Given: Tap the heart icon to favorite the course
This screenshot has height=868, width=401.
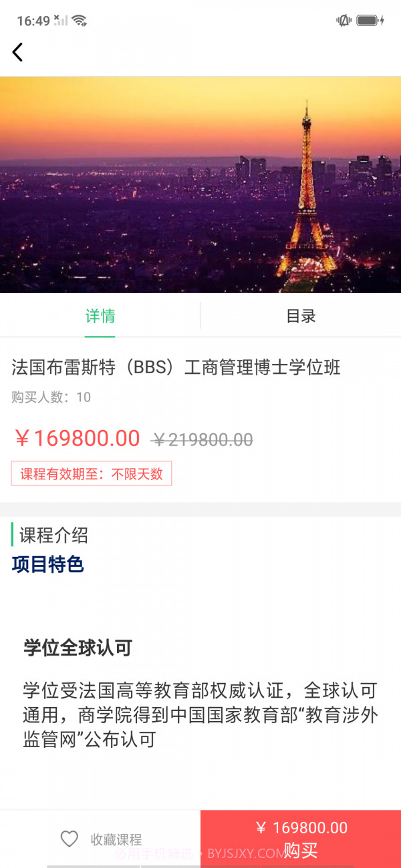Looking at the screenshot, I should click(70, 838).
